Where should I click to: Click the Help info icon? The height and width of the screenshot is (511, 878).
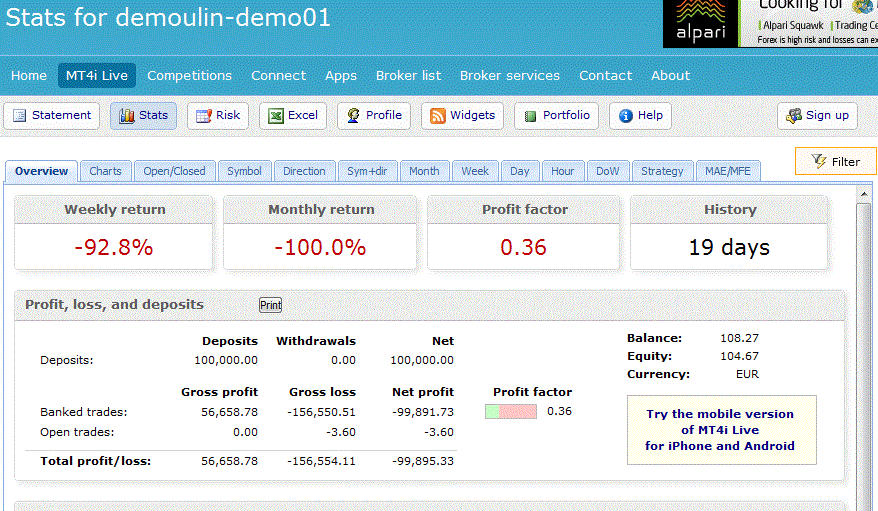click(626, 116)
